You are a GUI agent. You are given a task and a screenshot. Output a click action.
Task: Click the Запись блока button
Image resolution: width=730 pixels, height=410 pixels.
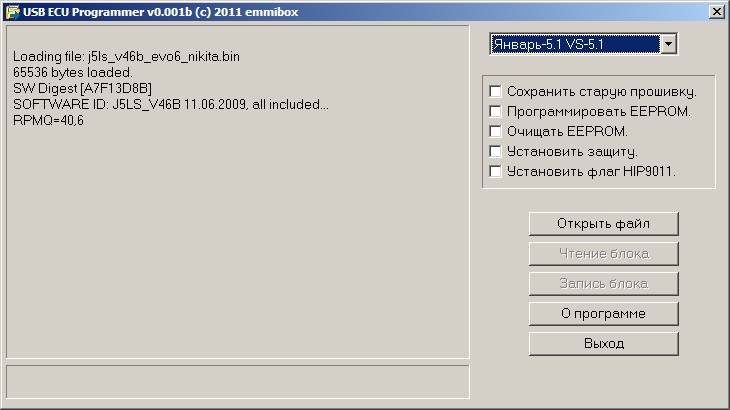click(x=603, y=283)
